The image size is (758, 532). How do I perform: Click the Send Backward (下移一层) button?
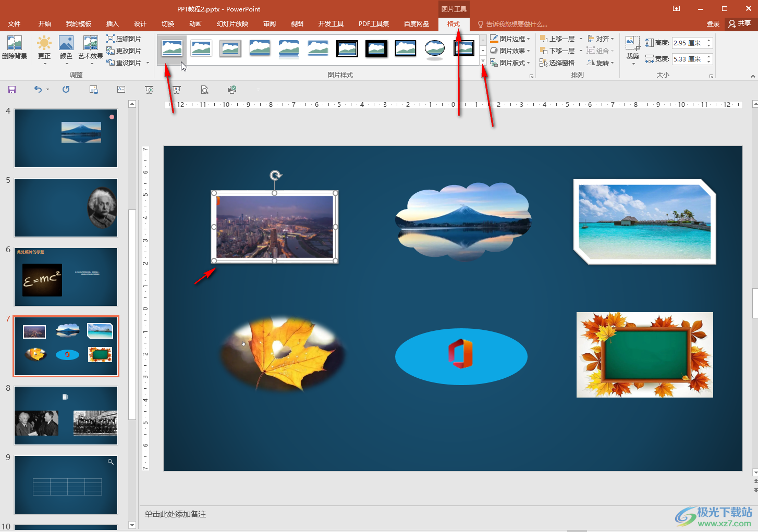pyautogui.click(x=557, y=51)
